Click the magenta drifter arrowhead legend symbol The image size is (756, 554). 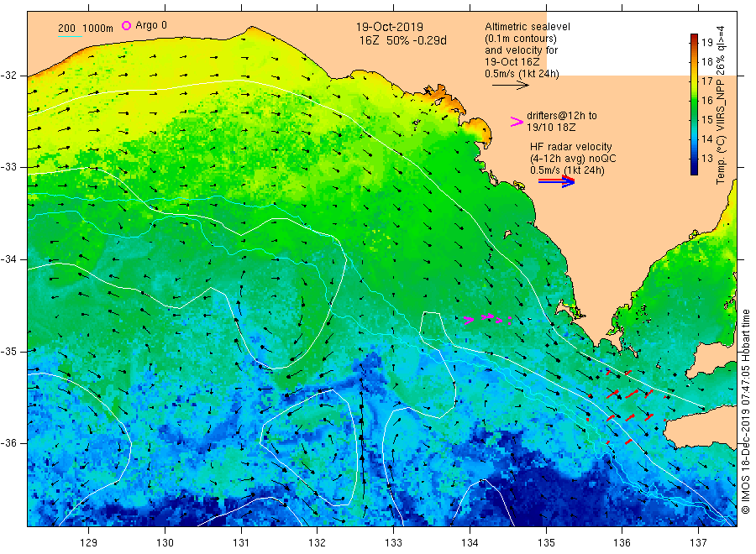(517, 122)
